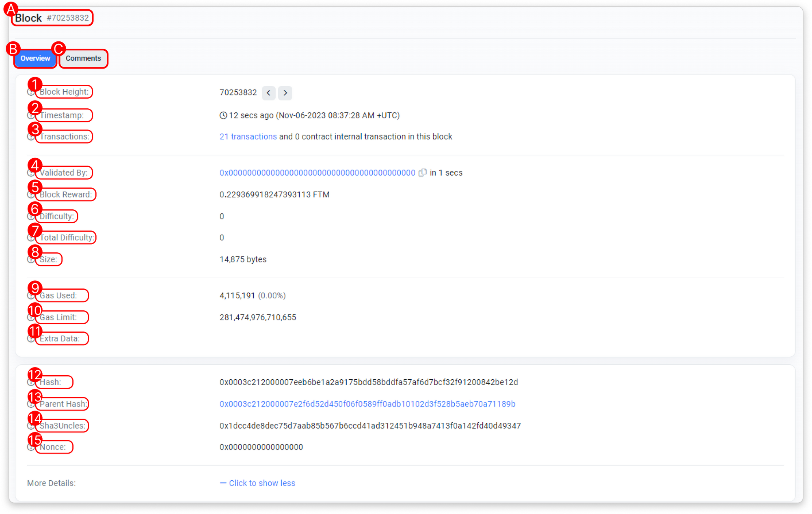Screen dimensions: 812x514
Task: Click help icon beside Hash label
Action: click(x=30, y=383)
